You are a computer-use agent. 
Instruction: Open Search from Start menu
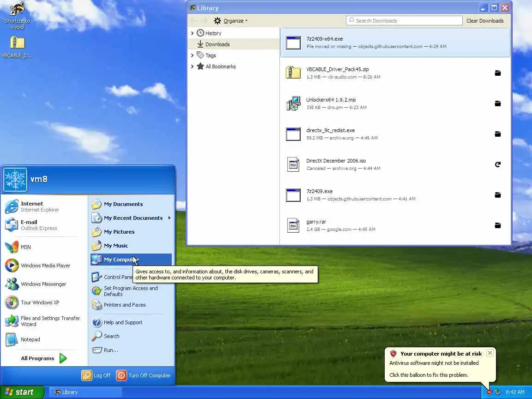(131, 336)
